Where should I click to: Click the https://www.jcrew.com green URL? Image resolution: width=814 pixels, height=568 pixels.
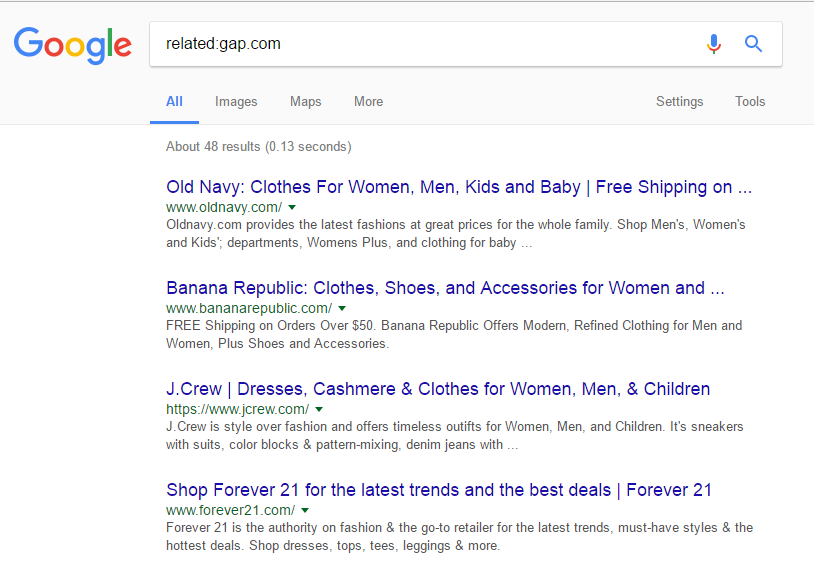237,409
